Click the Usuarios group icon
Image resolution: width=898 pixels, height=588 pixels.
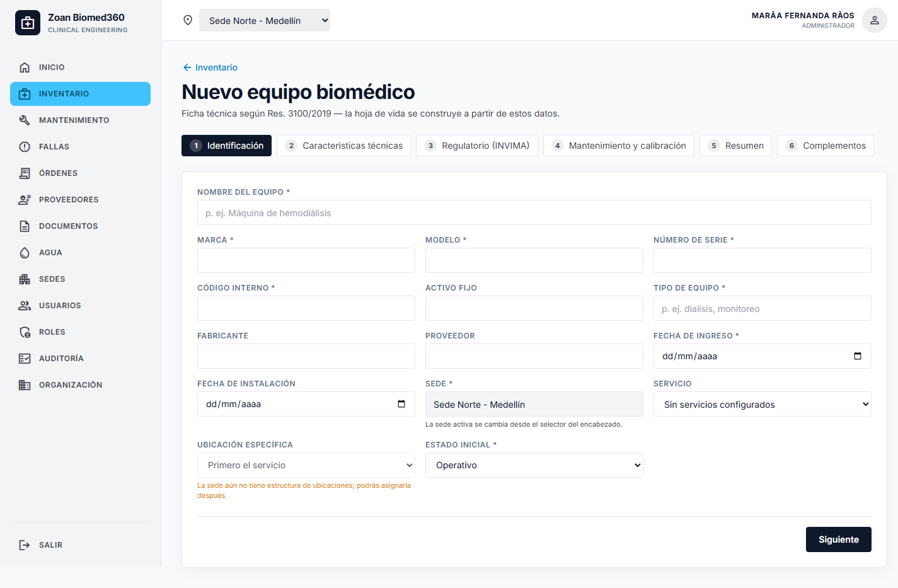click(x=25, y=306)
